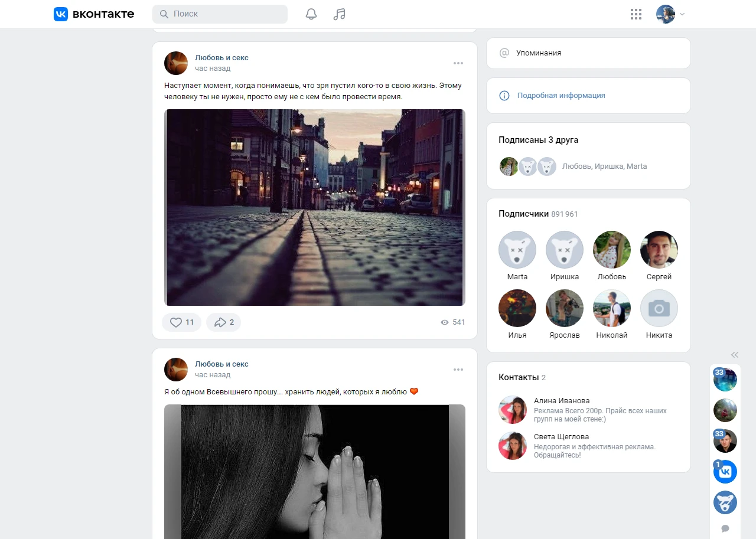Image resolution: width=756 pixels, height=539 pixels.
Task: Open the VKontakte home logo
Action: click(x=94, y=14)
